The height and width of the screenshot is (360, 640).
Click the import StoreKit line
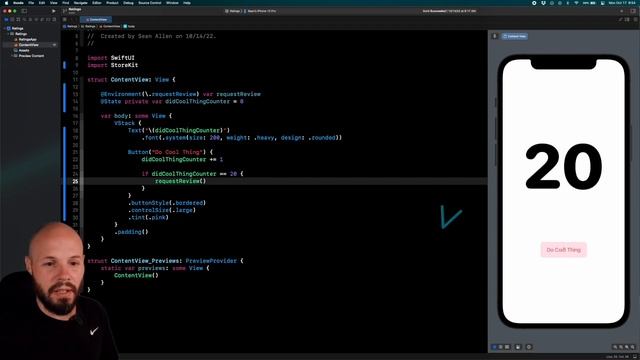click(x=113, y=65)
